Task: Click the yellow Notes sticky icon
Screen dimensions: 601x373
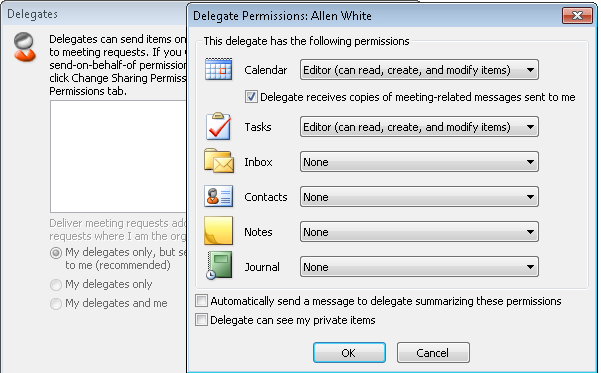Action: (x=218, y=230)
